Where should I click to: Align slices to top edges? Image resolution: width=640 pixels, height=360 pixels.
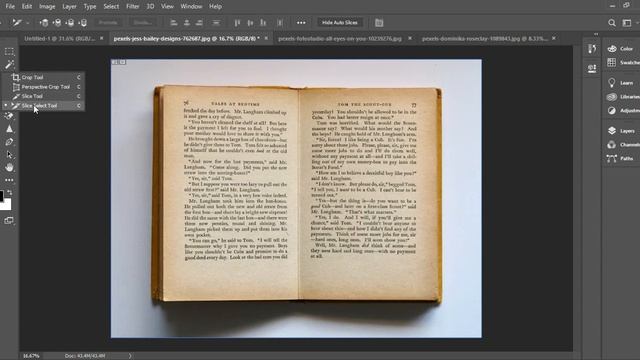click(237, 22)
